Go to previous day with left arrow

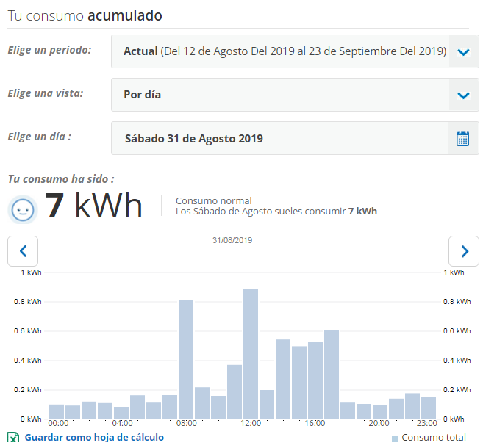click(x=23, y=251)
